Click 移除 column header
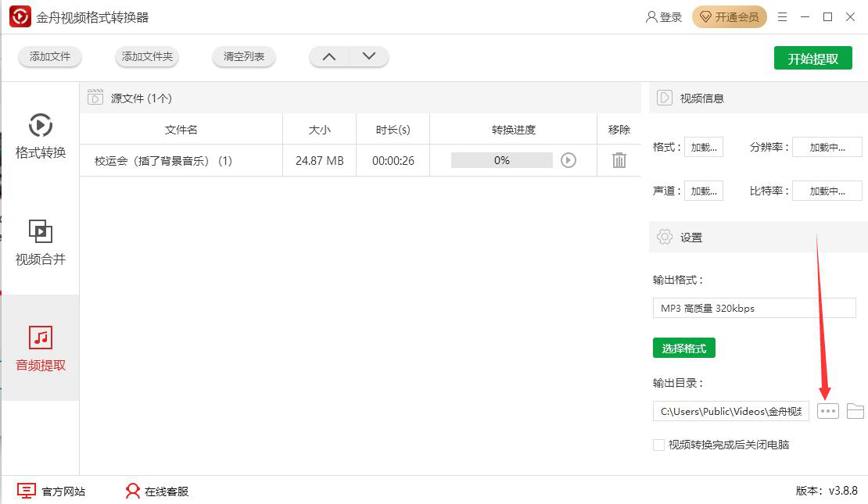Viewport: 868px width, 504px height. coord(619,130)
